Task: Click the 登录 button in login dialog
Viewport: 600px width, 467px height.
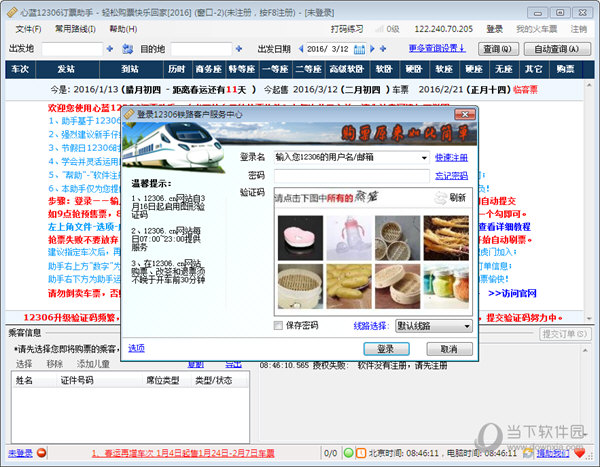Action: tap(386, 349)
